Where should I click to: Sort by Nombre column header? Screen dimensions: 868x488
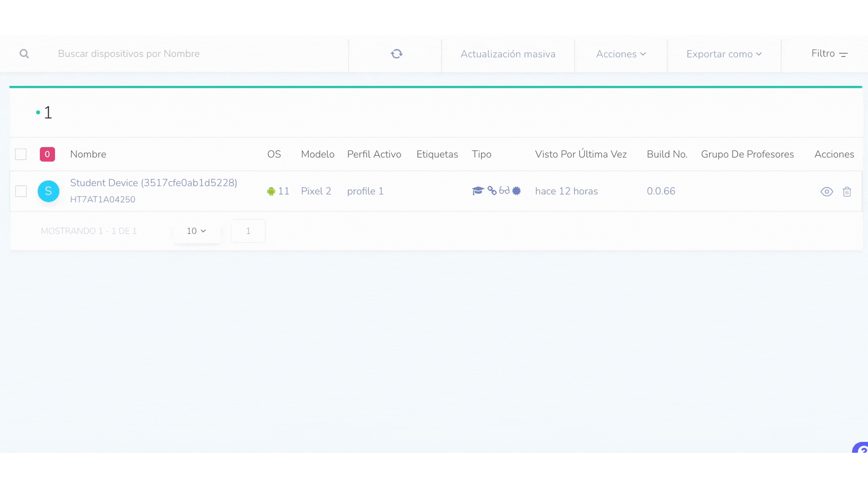[x=88, y=154]
